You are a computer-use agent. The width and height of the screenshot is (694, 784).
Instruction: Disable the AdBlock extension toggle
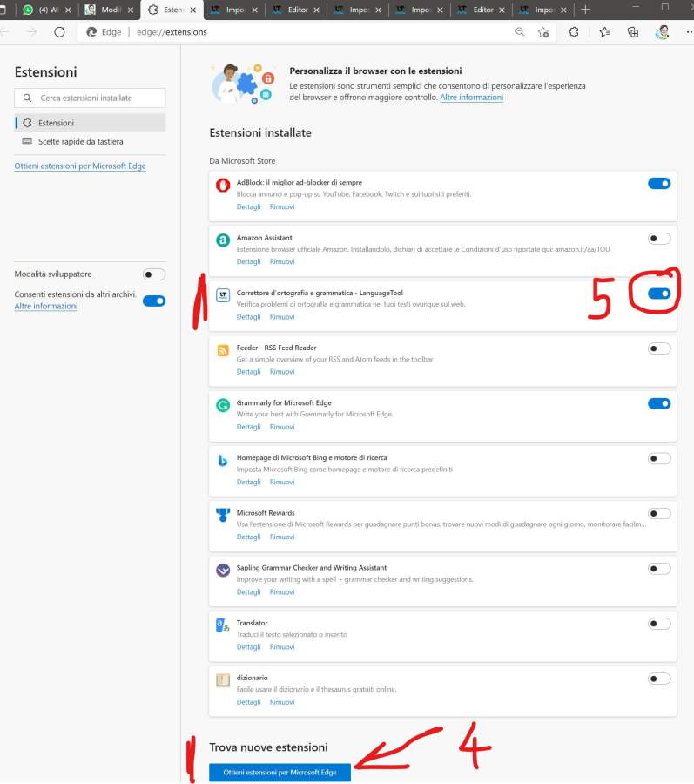[x=659, y=184]
